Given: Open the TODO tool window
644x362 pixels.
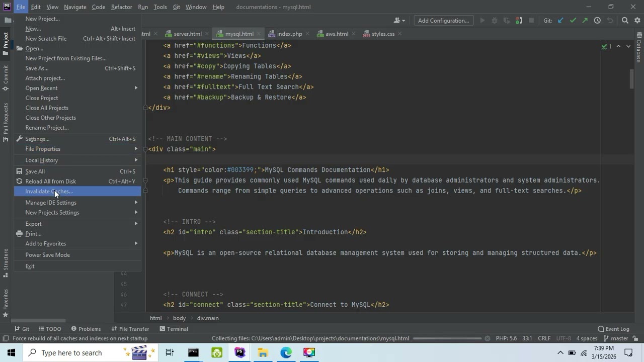Looking at the screenshot, I should pyautogui.click(x=49, y=329).
